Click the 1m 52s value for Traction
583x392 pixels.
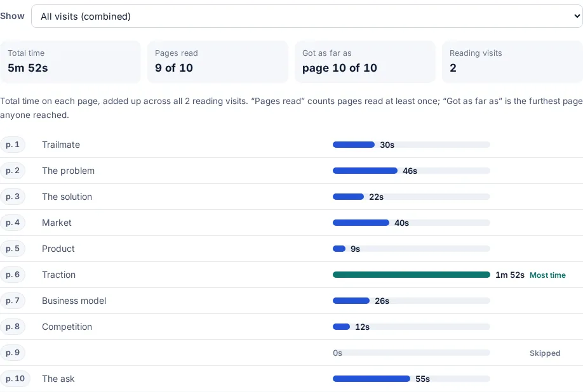point(510,275)
